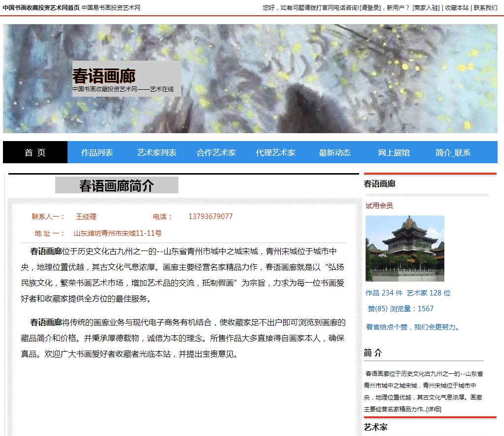
Task: Click the sidebar 简 介 heading
Action: [x=373, y=353]
